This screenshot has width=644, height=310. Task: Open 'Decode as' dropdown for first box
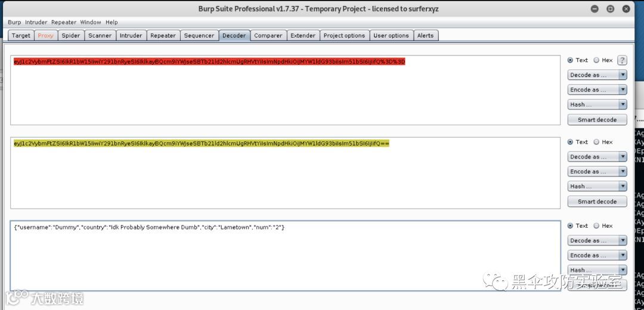597,75
